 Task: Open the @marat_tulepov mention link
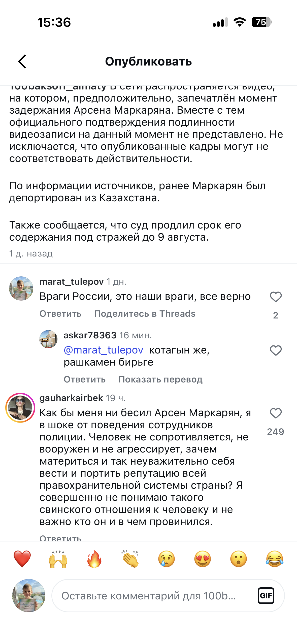coord(103,350)
